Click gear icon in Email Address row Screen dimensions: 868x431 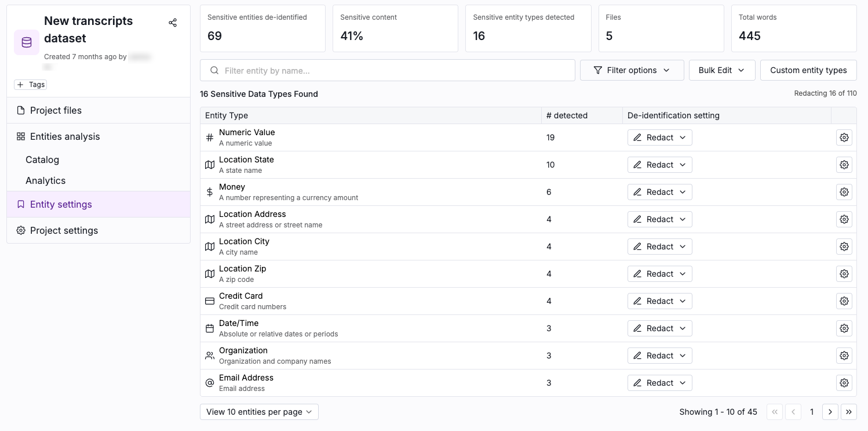point(844,383)
